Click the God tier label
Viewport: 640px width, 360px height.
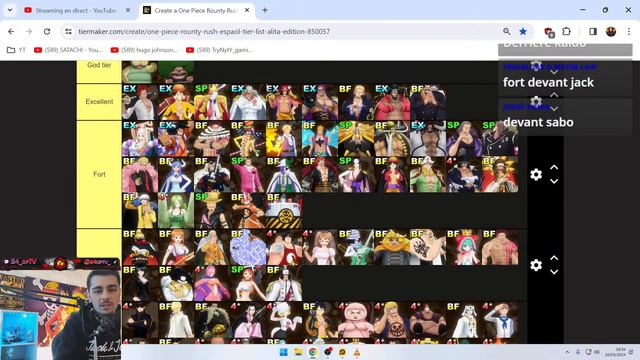pos(99,65)
